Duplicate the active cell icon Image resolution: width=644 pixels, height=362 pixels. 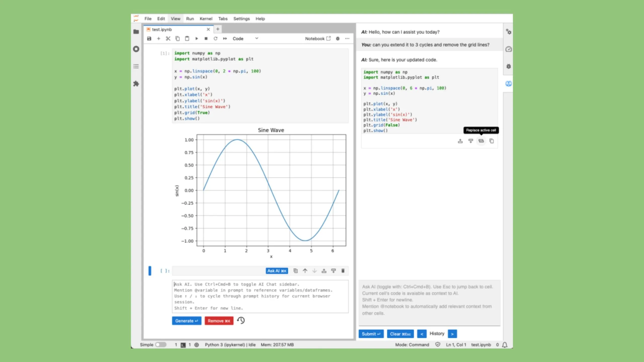click(x=296, y=271)
